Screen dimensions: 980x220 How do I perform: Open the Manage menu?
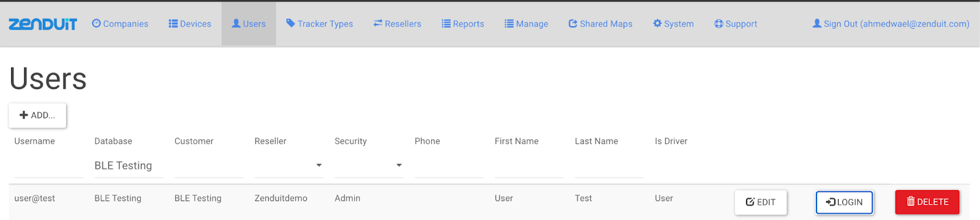coord(526,24)
